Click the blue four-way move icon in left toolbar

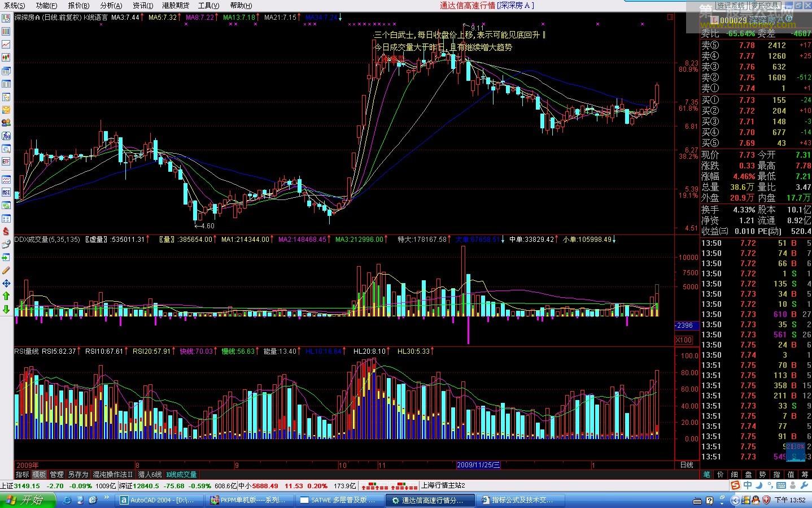[x=6, y=283]
